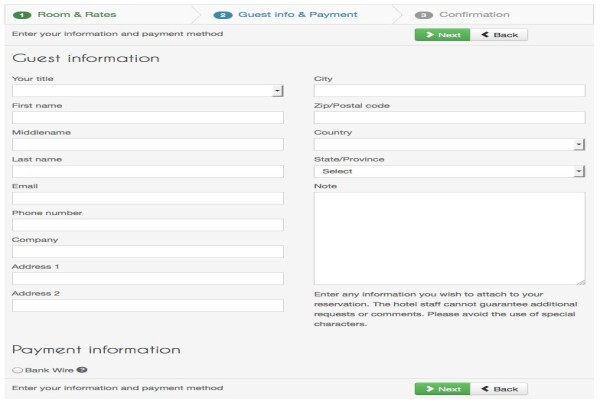This screenshot has width=600, height=400.
Task: Click the bottom Back button
Action: point(499,389)
